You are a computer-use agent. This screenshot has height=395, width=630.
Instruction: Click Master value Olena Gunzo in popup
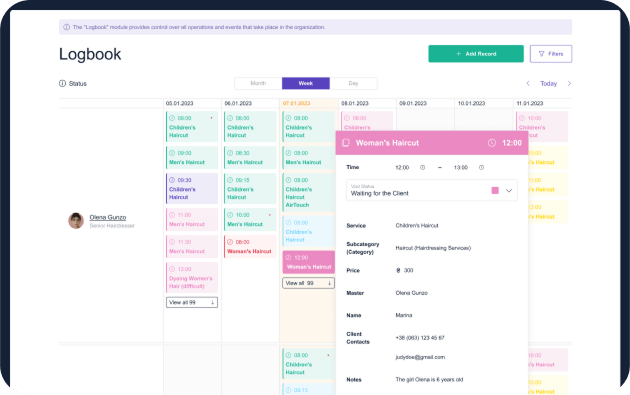tap(411, 293)
